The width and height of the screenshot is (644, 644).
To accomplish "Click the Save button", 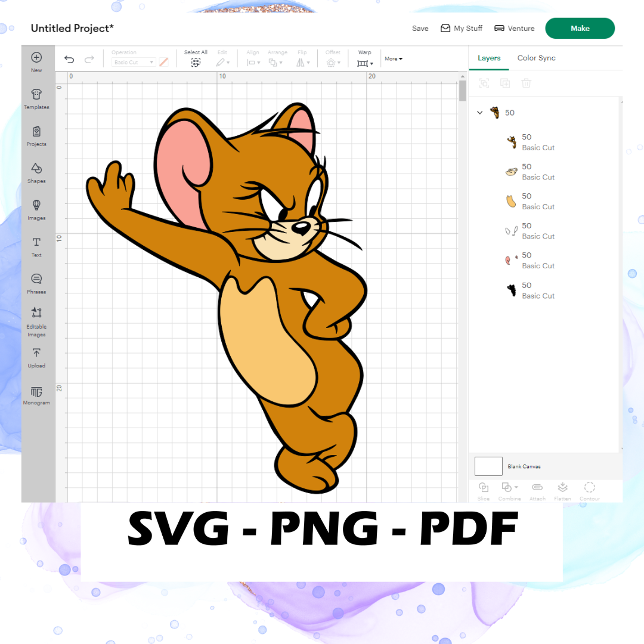I will 420,29.
